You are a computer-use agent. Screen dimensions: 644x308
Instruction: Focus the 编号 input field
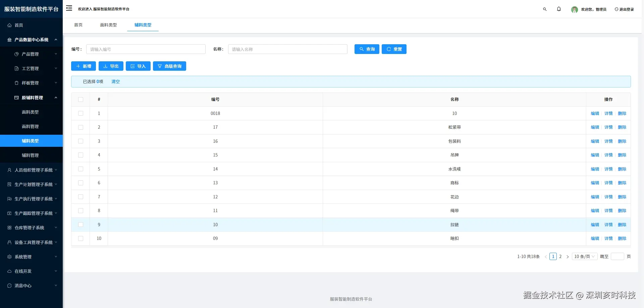click(x=146, y=49)
